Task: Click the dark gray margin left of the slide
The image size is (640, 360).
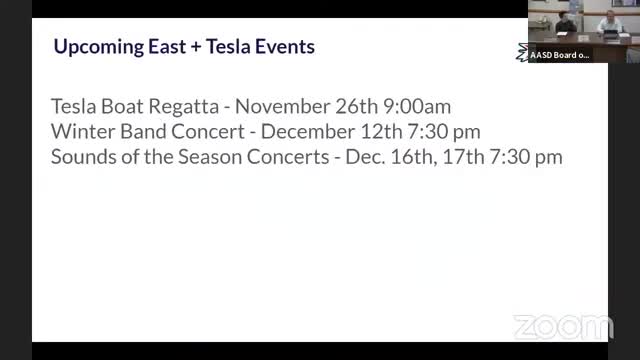Action: 16,180
